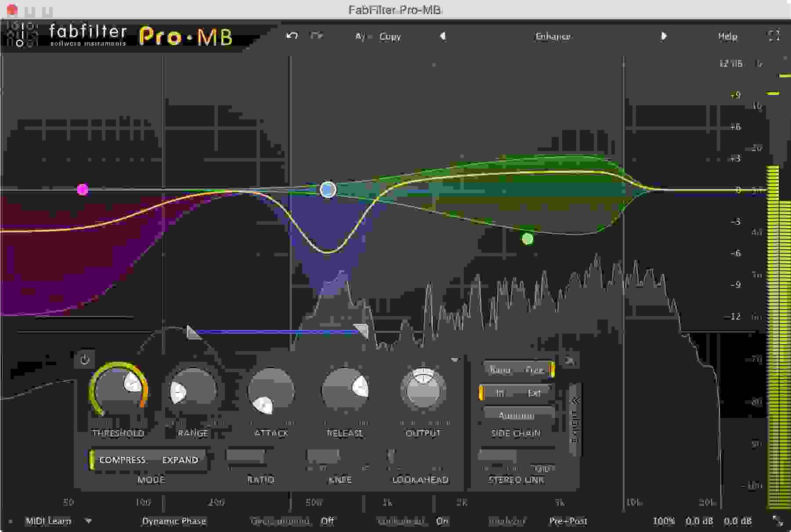791x532 pixels.
Task: Open the Enhance preset menu
Action: click(553, 37)
